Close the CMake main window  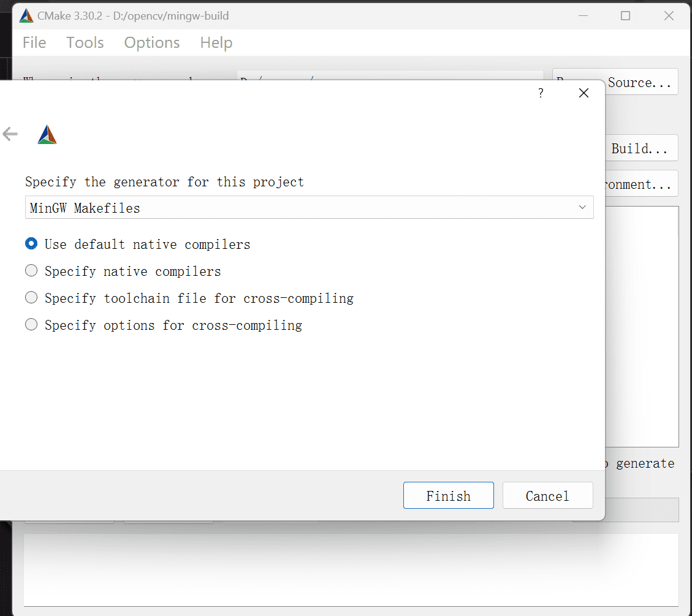[x=669, y=16]
